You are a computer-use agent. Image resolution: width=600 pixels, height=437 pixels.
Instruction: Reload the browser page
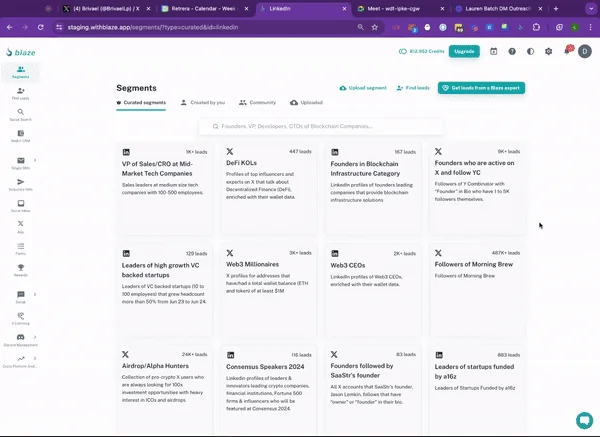click(40, 27)
